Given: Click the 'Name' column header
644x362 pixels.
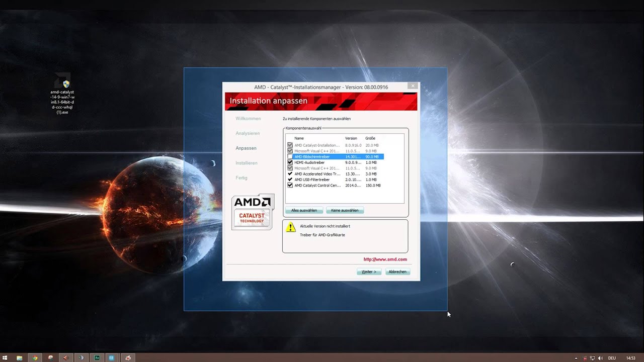Looking at the screenshot, I should (299, 138).
